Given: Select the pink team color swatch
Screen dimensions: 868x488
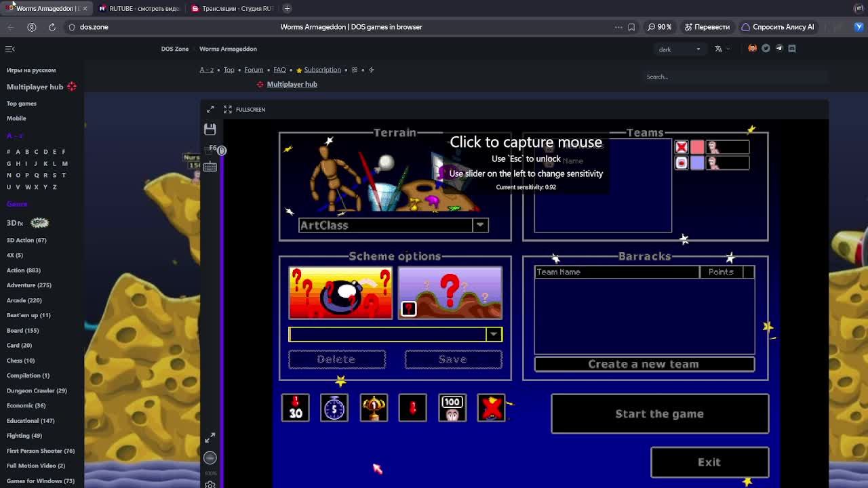Looking at the screenshot, I should [697, 147].
